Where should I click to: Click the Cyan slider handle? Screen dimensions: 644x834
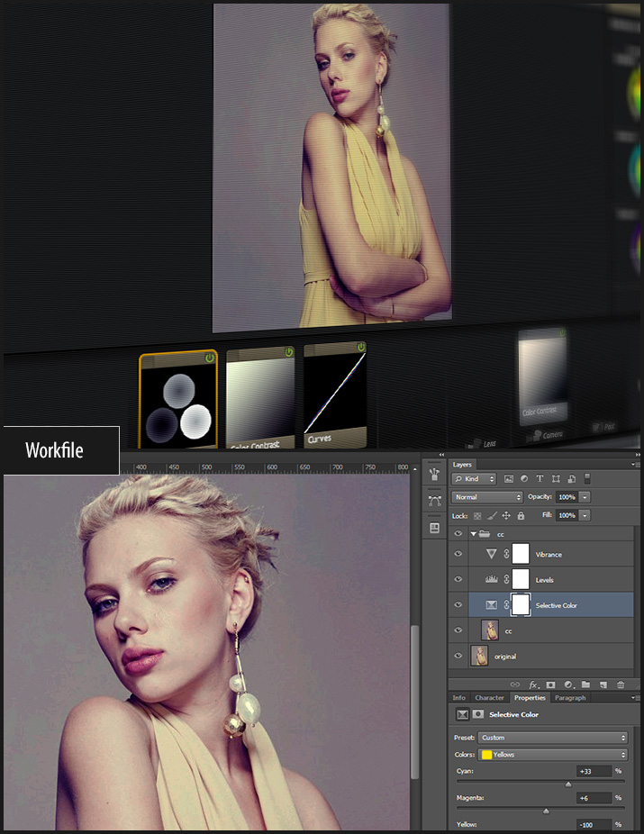[x=567, y=784]
